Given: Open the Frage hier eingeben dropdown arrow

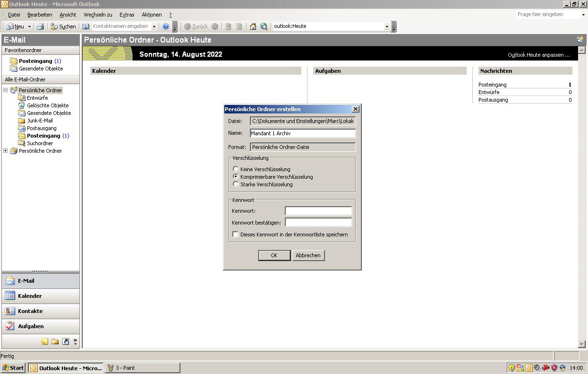Looking at the screenshot, I should pos(583,15).
